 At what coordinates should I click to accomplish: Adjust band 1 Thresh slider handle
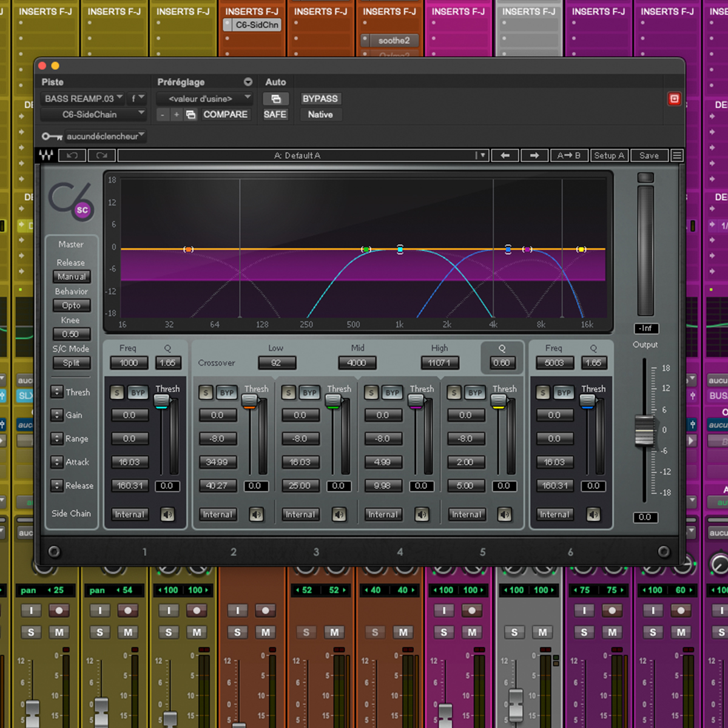161,401
